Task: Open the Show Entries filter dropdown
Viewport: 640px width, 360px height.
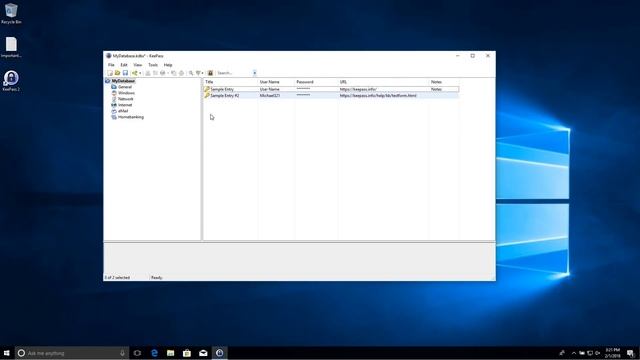Action: pyautogui.click(x=200, y=73)
